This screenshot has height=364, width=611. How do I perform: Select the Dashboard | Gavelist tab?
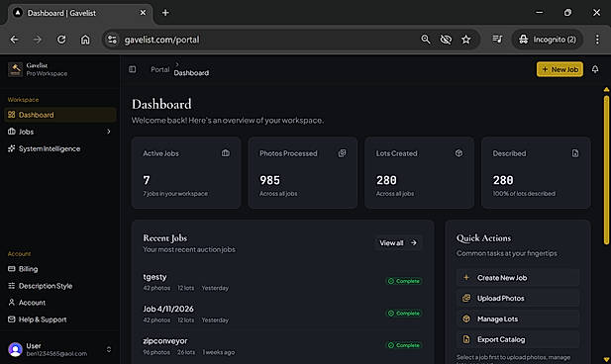pos(80,13)
